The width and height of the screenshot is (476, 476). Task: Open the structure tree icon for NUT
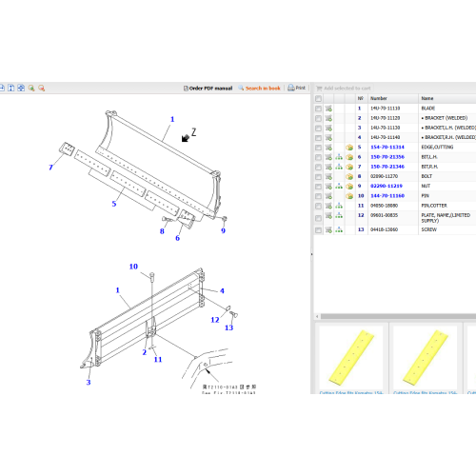coord(339,187)
